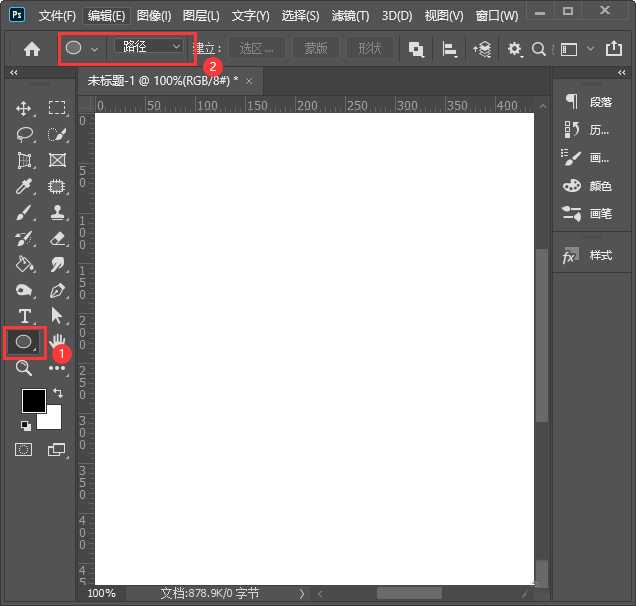Viewport: 636px width, 606px height.
Task: Open the 路径 tool mode dropdown
Action: pos(150,47)
